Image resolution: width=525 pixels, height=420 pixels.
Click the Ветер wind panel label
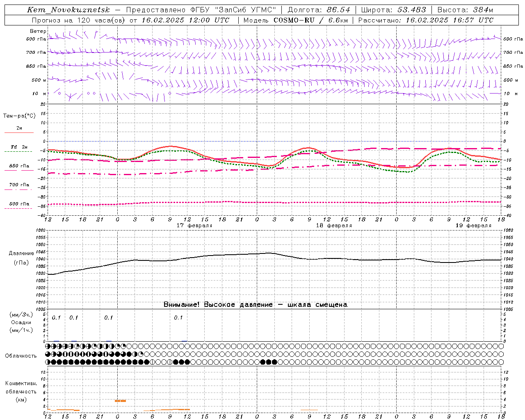click(x=38, y=31)
